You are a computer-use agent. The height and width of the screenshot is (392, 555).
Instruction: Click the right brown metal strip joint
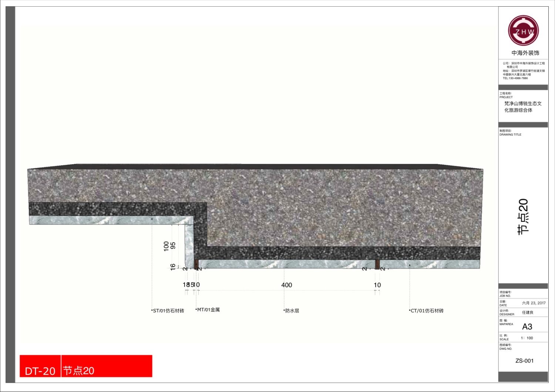tap(377, 264)
